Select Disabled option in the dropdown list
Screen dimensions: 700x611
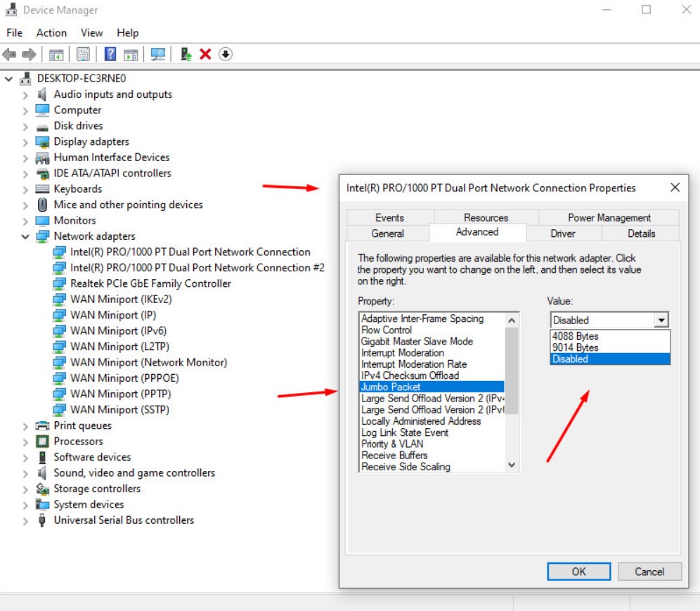tap(610, 359)
